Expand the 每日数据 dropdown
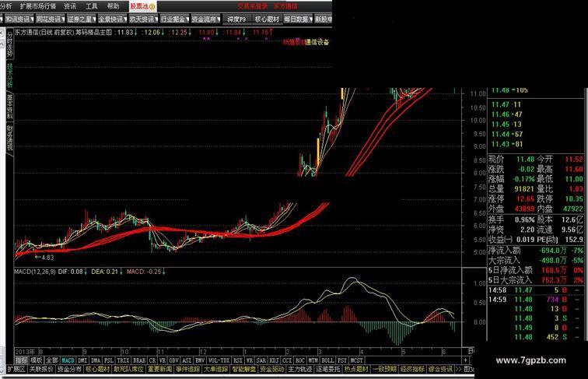This screenshot has height=379, width=588. [x=298, y=19]
